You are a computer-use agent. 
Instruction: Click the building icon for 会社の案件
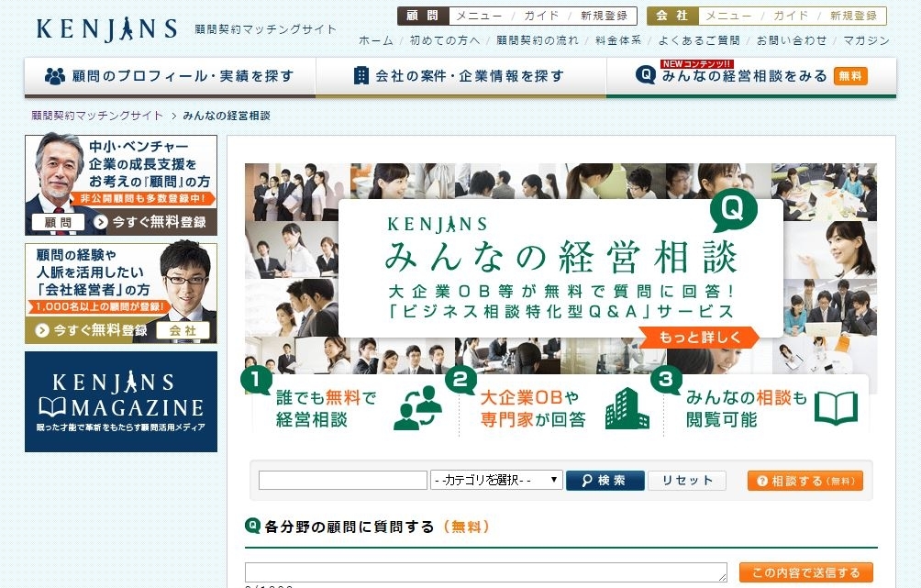click(x=361, y=76)
